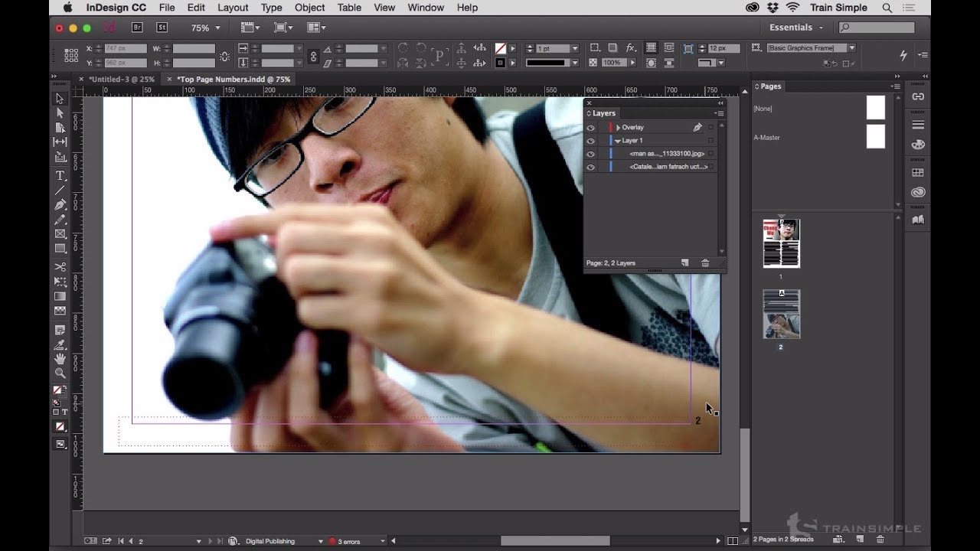Pick the Eyedropper tool

(x=60, y=344)
